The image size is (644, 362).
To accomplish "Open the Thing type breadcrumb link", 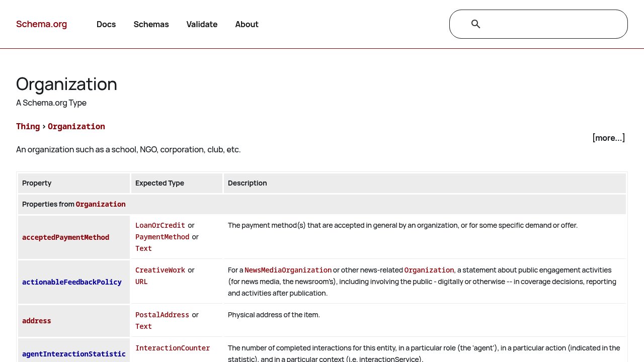I will pos(28,126).
